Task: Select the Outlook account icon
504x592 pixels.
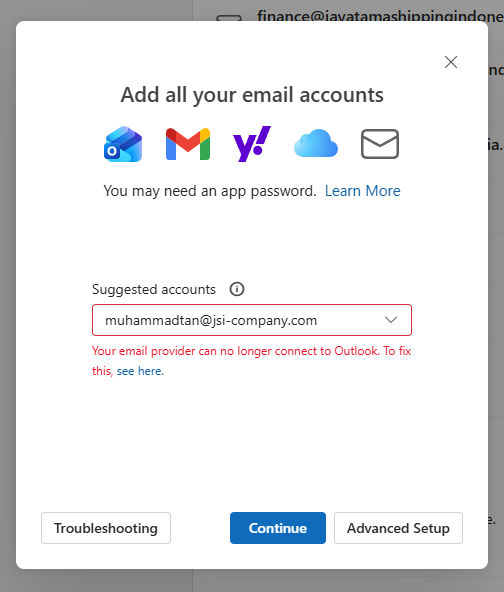Action: (x=123, y=144)
